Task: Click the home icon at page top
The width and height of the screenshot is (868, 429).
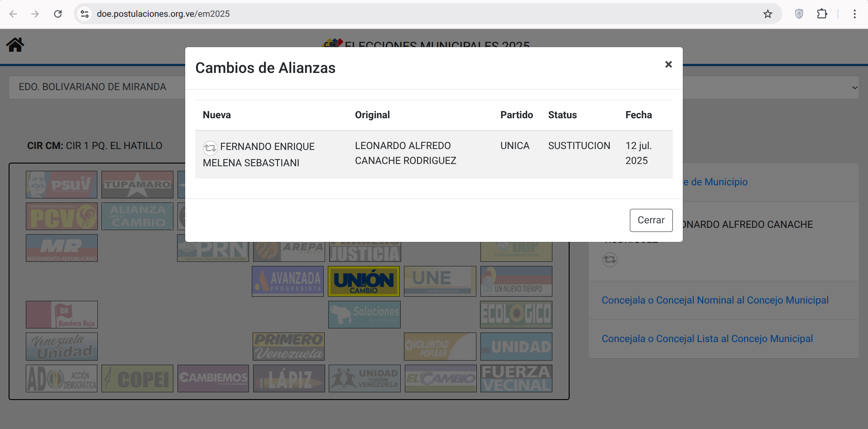Action: (15, 44)
